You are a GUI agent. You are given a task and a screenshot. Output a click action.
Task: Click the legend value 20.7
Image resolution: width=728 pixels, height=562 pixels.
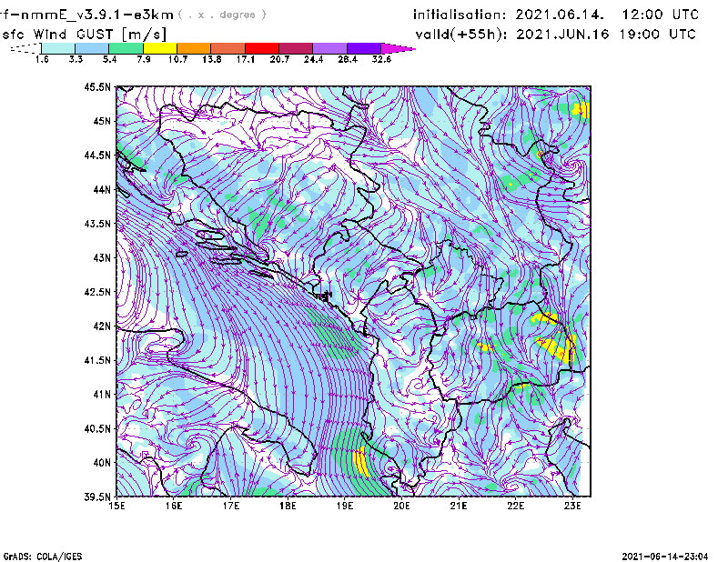(279, 59)
